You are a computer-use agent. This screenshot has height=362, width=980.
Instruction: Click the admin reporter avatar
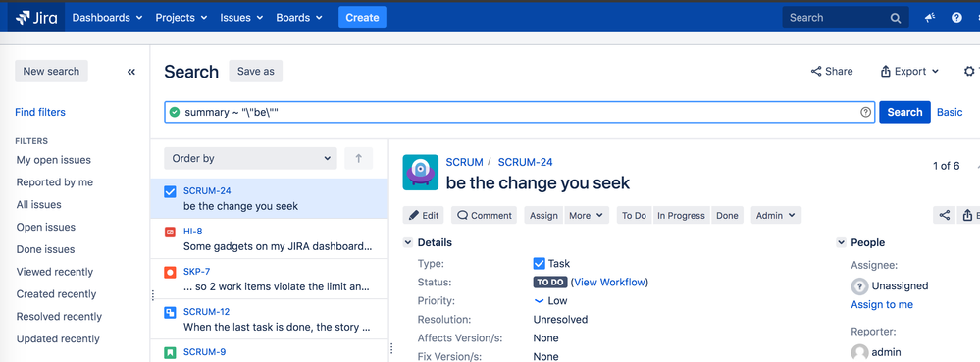(860, 352)
